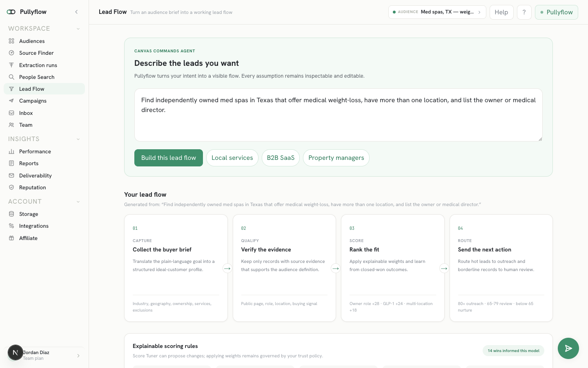Click 'Describe the leads you want' heading

click(x=187, y=63)
